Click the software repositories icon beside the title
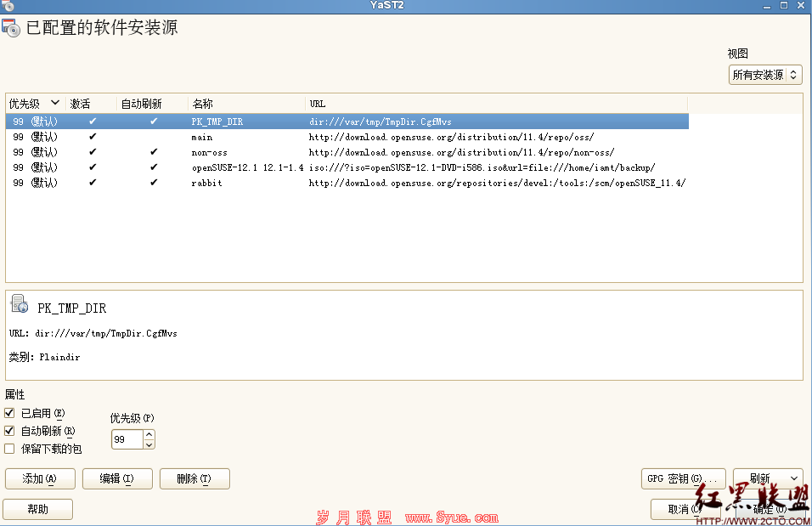The height and width of the screenshot is (526, 812). coord(11,28)
